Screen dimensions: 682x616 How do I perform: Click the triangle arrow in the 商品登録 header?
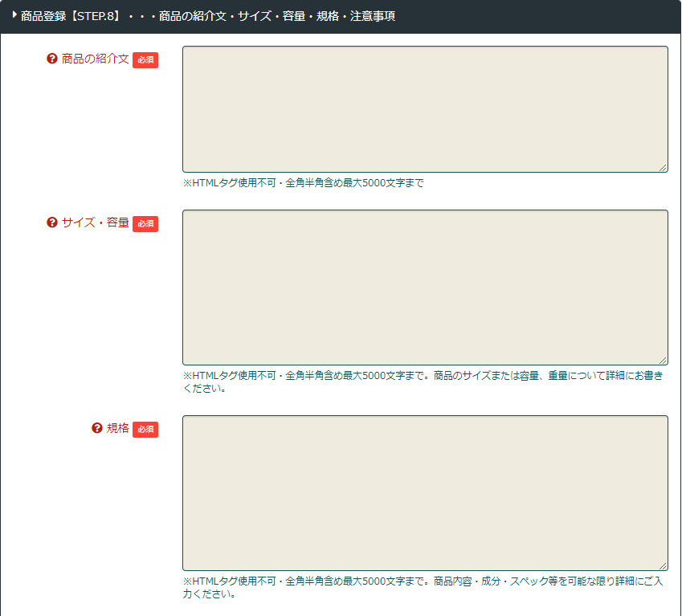pos(14,15)
